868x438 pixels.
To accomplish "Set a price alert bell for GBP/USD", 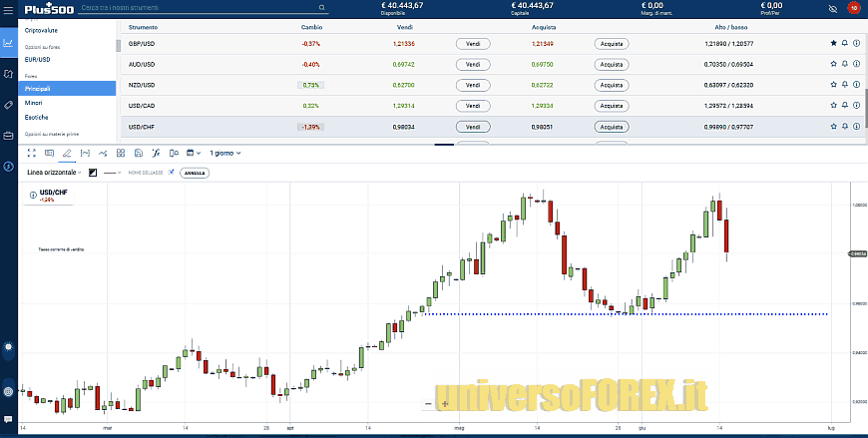I will tap(845, 43).
